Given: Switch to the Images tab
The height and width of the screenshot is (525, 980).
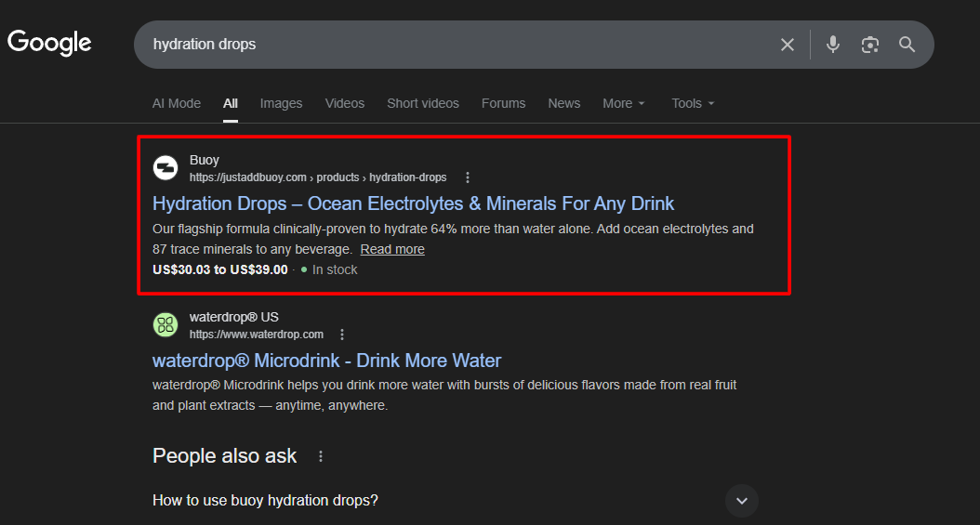Looking at the screenshot, I should coord(281,103).
